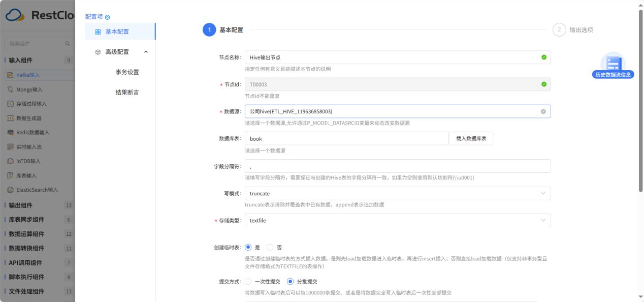The height and width of the screenshot is (302, 644).
Task: Select 是 for create temporary table
Action: [x=248, y=248]
